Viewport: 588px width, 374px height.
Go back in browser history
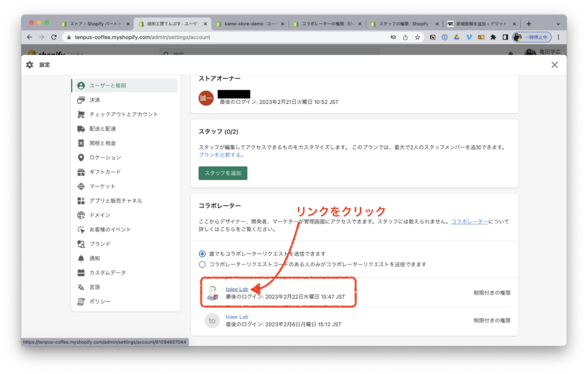coord(30,37)
